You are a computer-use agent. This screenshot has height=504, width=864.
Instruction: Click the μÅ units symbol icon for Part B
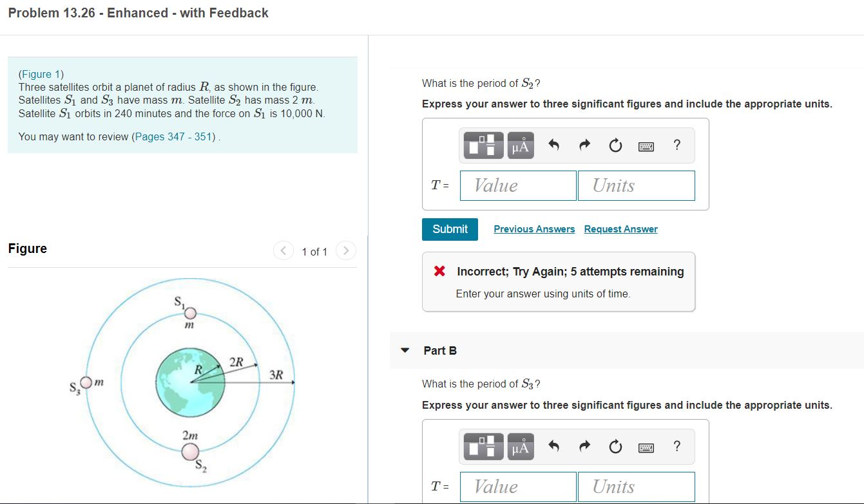pos(520,446)
